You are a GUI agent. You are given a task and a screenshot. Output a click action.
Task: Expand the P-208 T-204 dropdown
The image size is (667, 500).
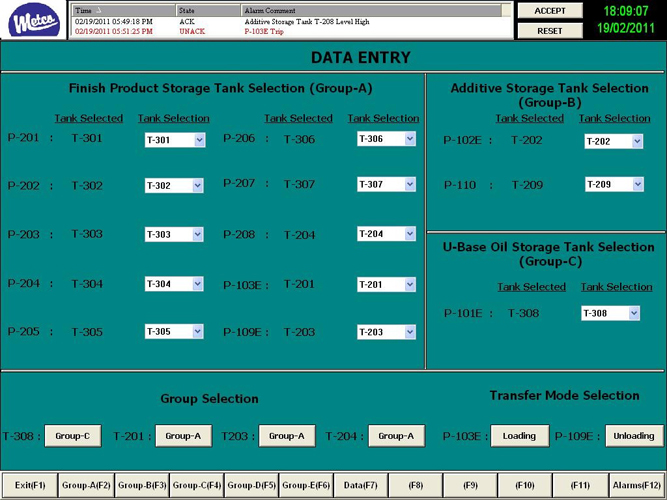386,234
